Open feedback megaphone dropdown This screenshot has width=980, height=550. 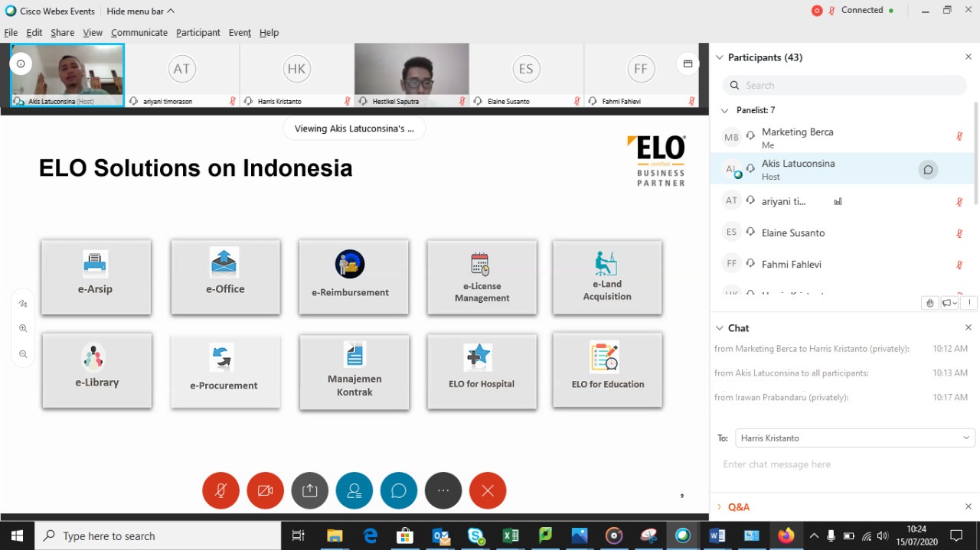click(949, 303)
